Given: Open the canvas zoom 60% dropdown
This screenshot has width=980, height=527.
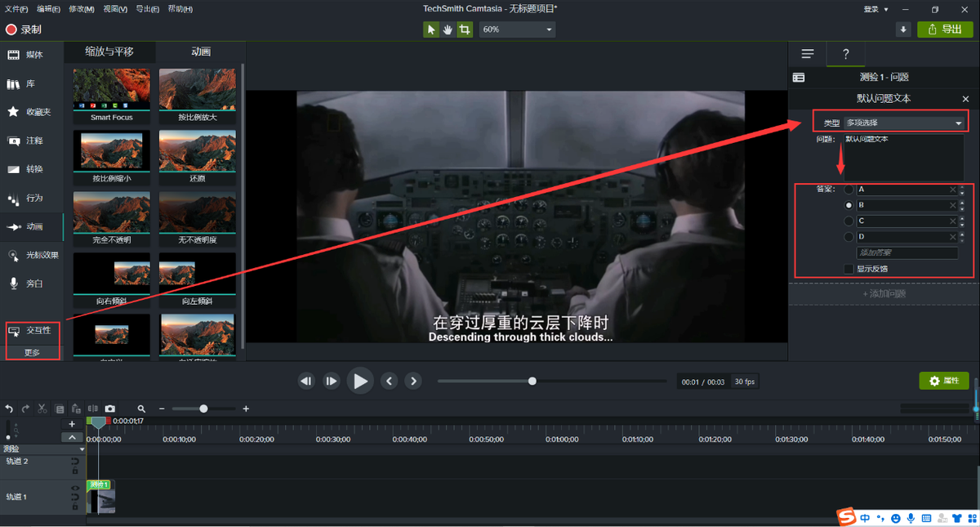Looking at the screenshot, I should (x=517, y=29).
